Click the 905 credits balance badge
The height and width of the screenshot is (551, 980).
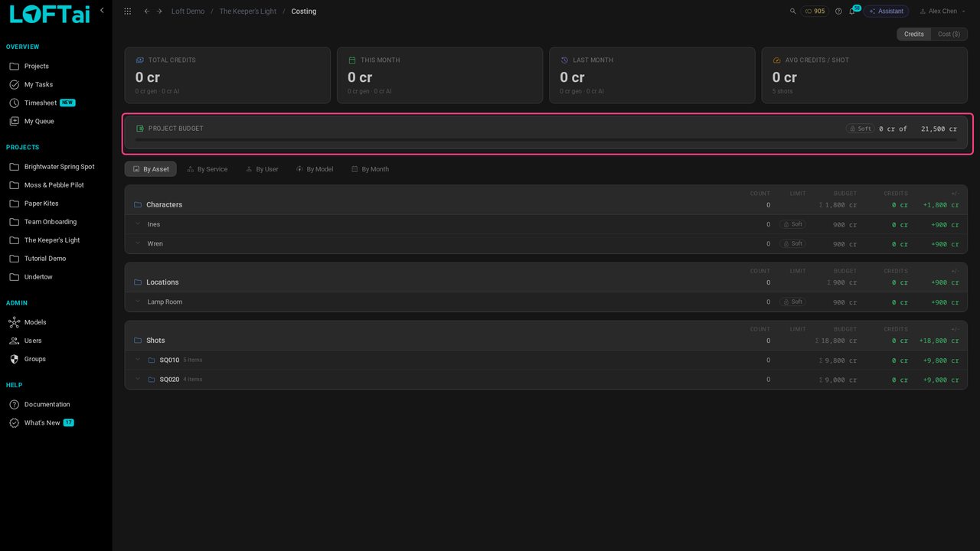[x=815, y=11]
